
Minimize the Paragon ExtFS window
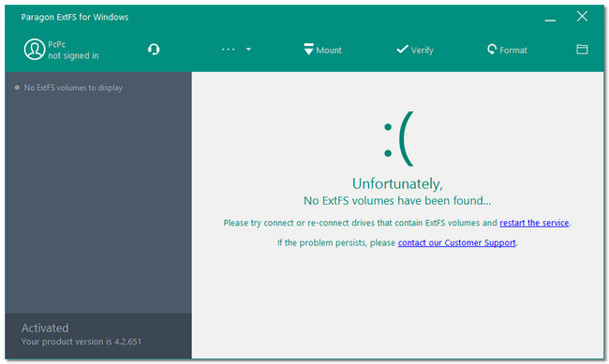(x=550, y=18)
